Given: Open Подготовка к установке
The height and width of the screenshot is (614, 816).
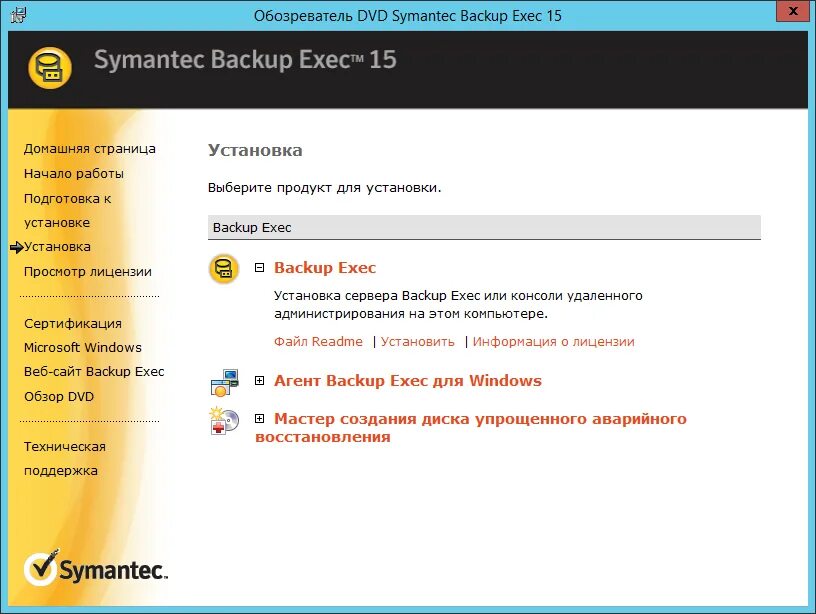Looking at the screenshot, I should click(x=68, y=211).
